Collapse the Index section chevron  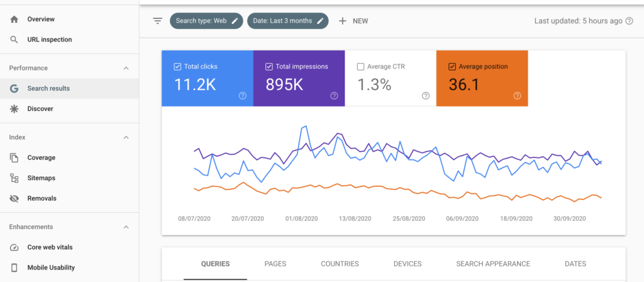coord(126,137)
